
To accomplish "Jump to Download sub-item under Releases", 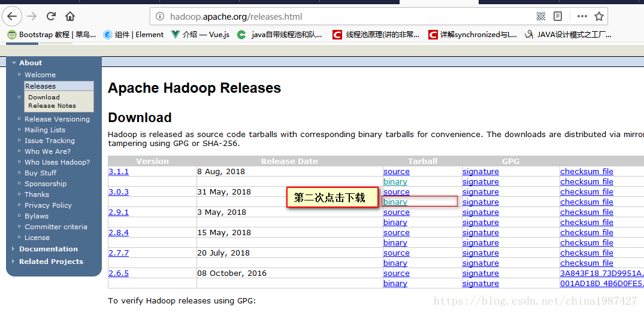I will [x=44, y=97].
